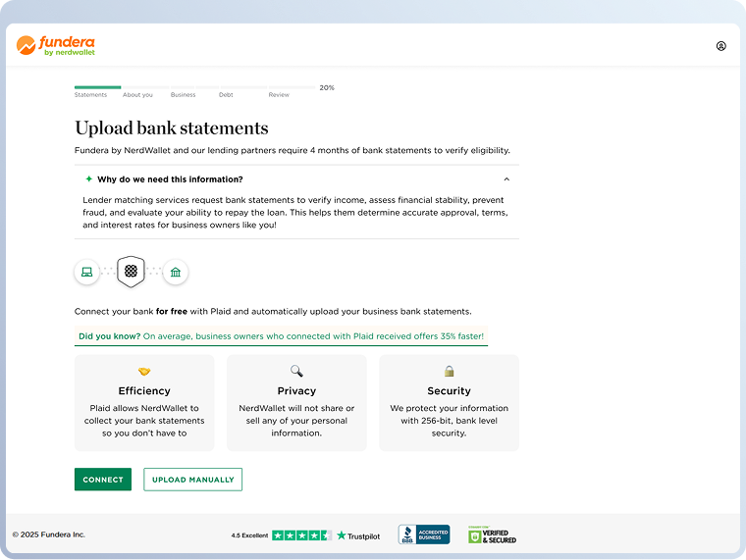Click the green sparkle icon beside the question
Screen dimensions: 746x560
tap(88, 178)
